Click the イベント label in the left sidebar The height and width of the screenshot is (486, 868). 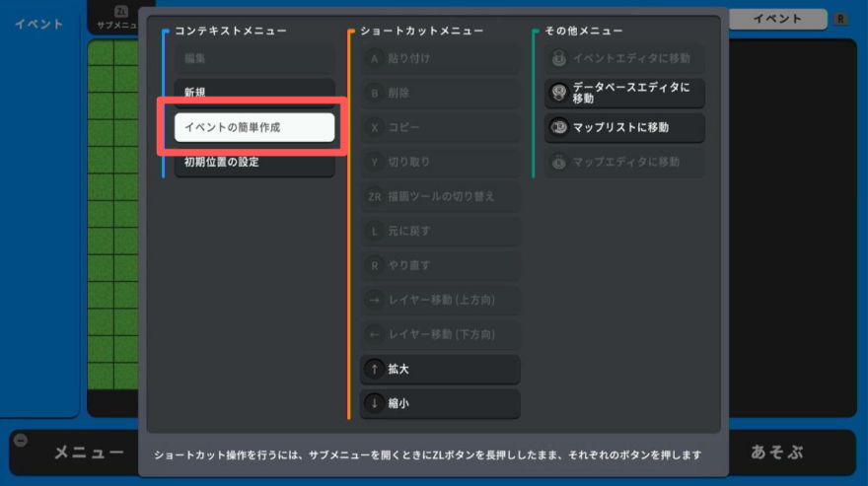pos(38,24)
